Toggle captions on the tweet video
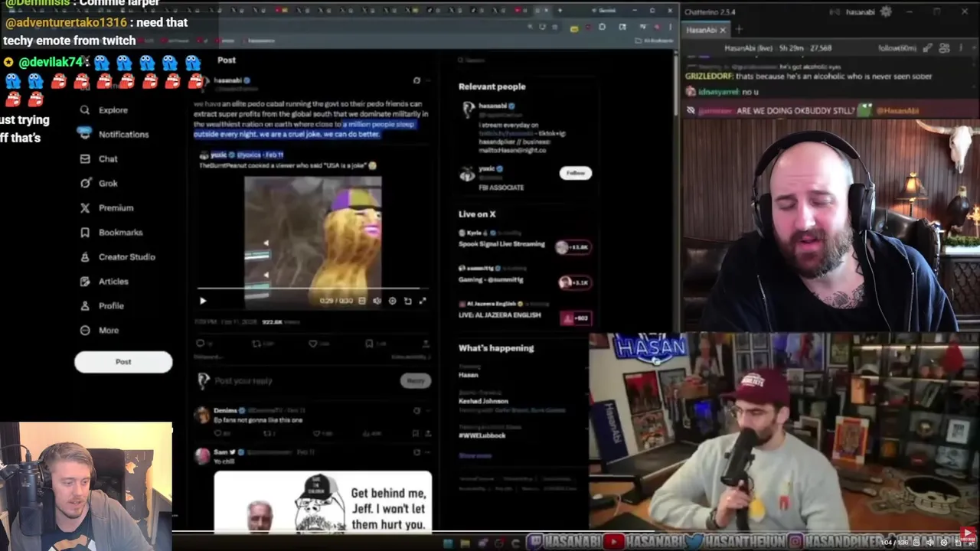This screenshot has height=551, width=980. pyautogui.click(x=362, y=301)
